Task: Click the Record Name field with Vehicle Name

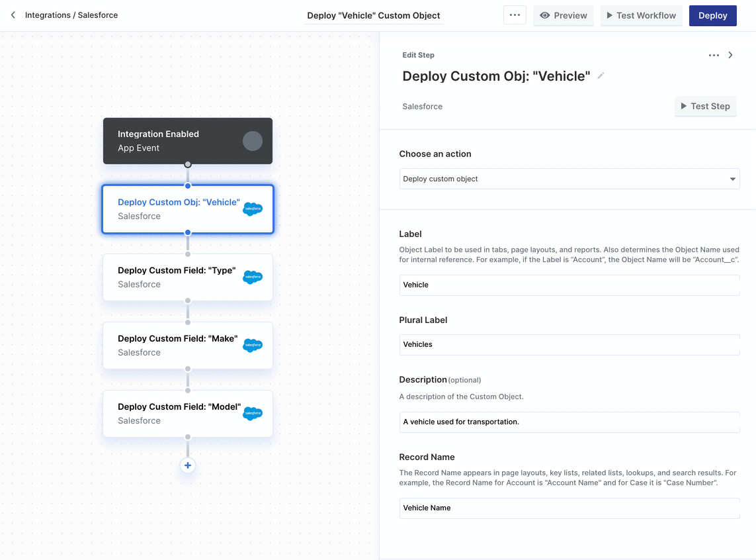Action: coord(569,508)
